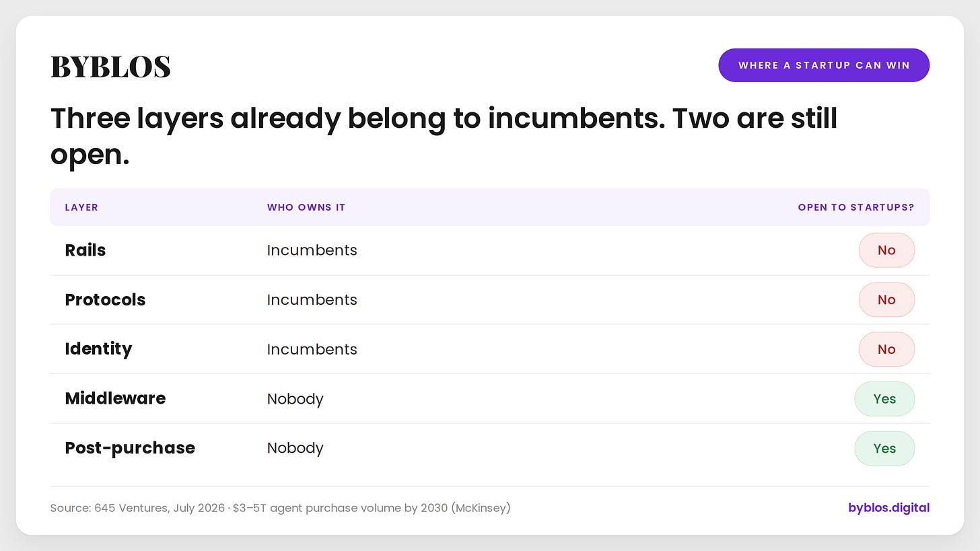This screenshot has height=551, width=980.
Task: Click the Yes pill in Middleware row
Action: tap(884, 399)
